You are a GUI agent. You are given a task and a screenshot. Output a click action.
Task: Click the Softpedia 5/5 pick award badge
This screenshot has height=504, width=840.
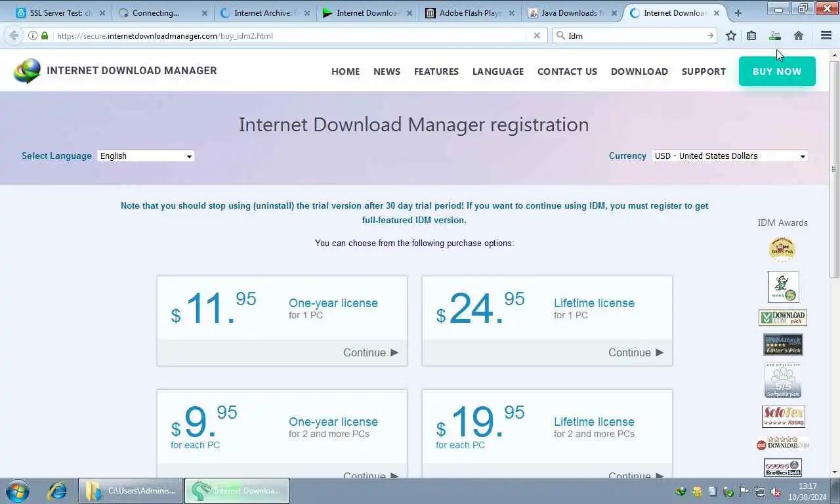point(783,381)
